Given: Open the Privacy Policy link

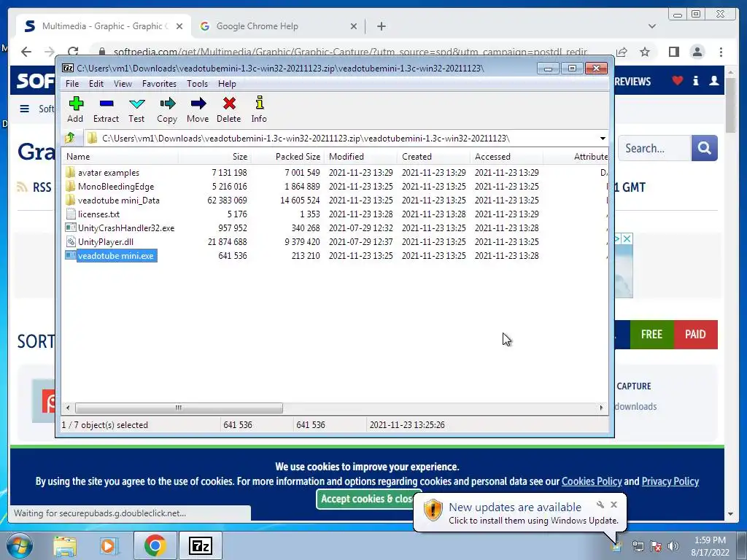Looking at the screenshot, I should (x=670, y=481).
